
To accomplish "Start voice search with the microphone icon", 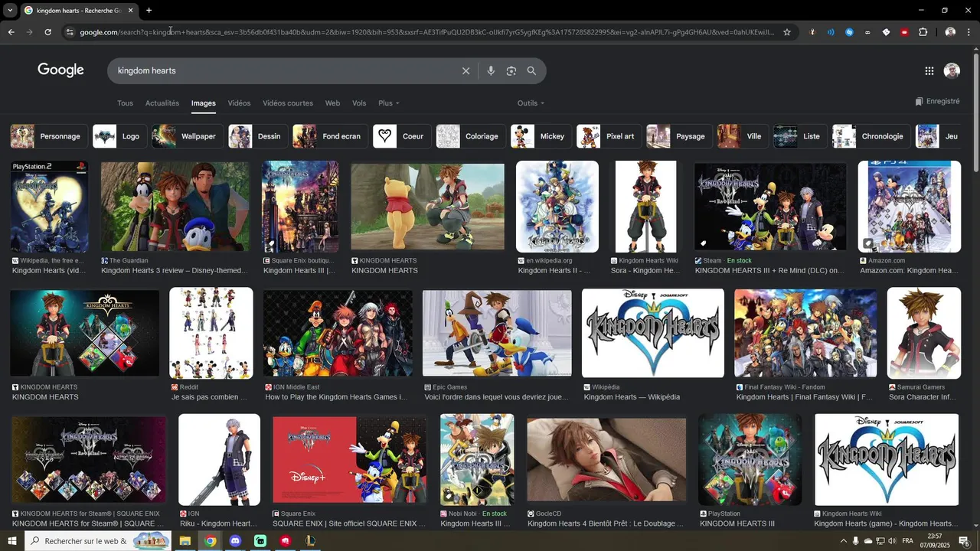I will point(491,70).
